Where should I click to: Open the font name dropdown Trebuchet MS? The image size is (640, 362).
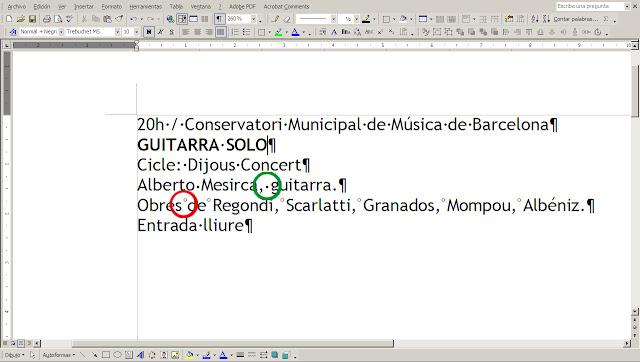(118, 32)
